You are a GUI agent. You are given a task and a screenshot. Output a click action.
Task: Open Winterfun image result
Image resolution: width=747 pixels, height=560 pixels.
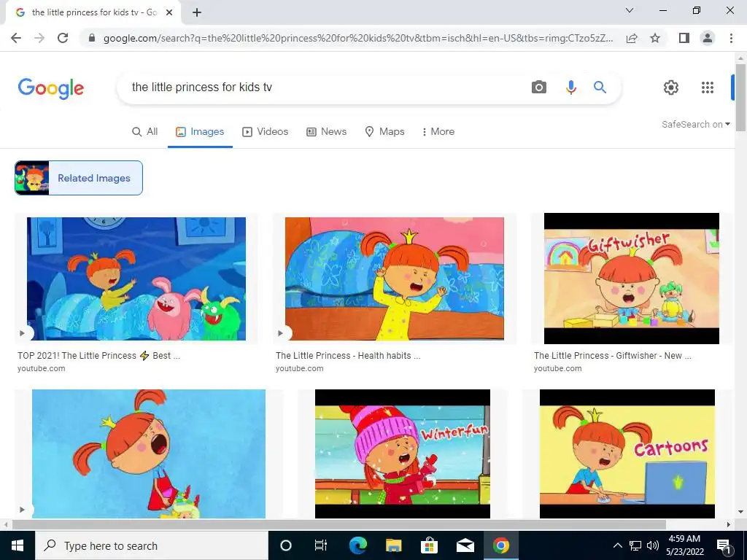click(x=403, y=454)
